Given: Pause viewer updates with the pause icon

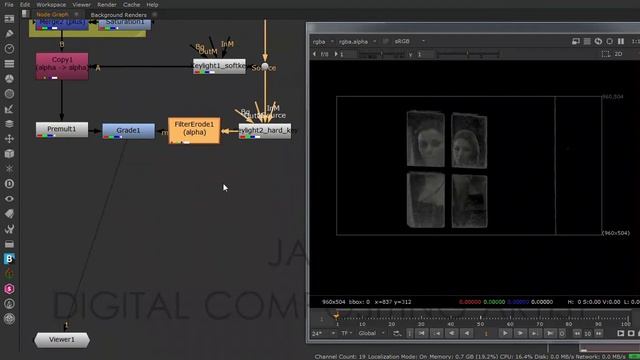Looking at the screenshot, I should coord(621,41).
